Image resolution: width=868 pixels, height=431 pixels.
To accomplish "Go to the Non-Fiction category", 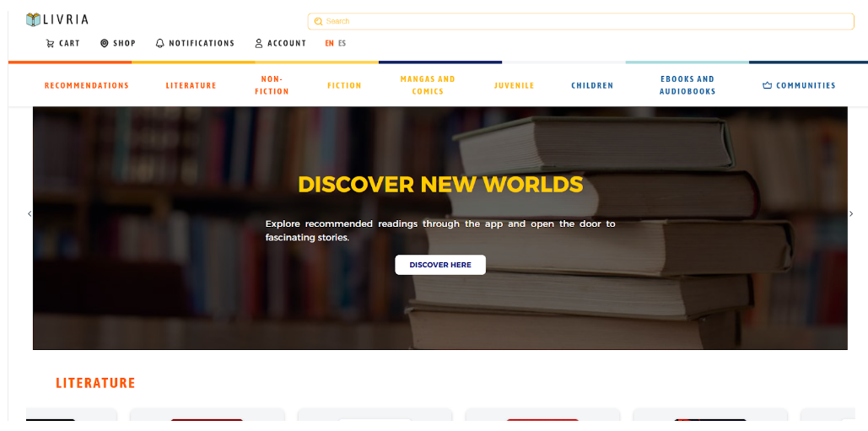I will (x=272, y=85).
